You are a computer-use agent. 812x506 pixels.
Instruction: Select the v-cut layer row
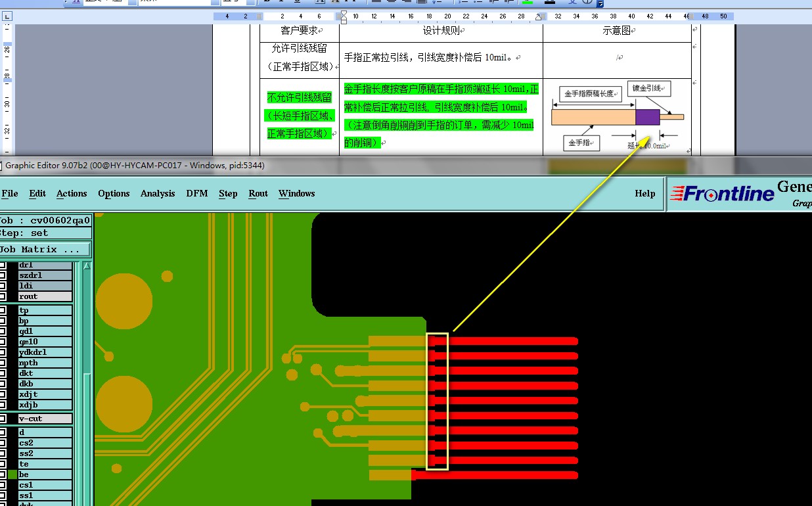pos(45,419)
